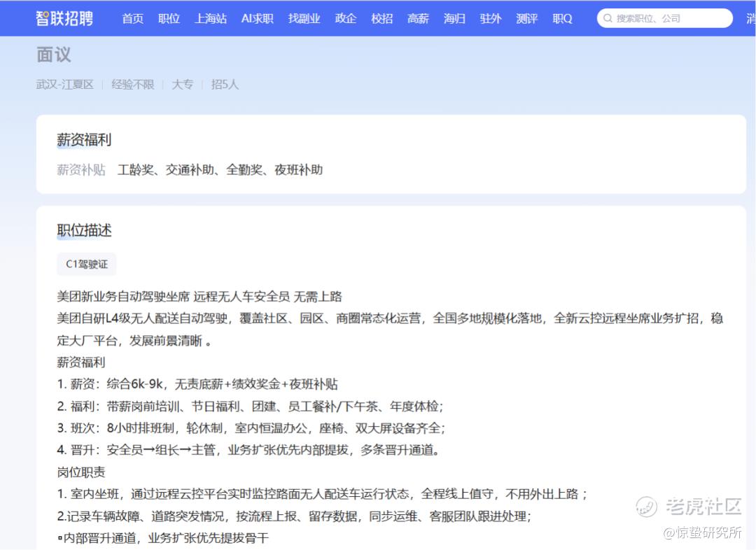Click the 老虎社区 watermark logo
The width and height of the screenshot is (756, 550).
(x=688, y=507)
